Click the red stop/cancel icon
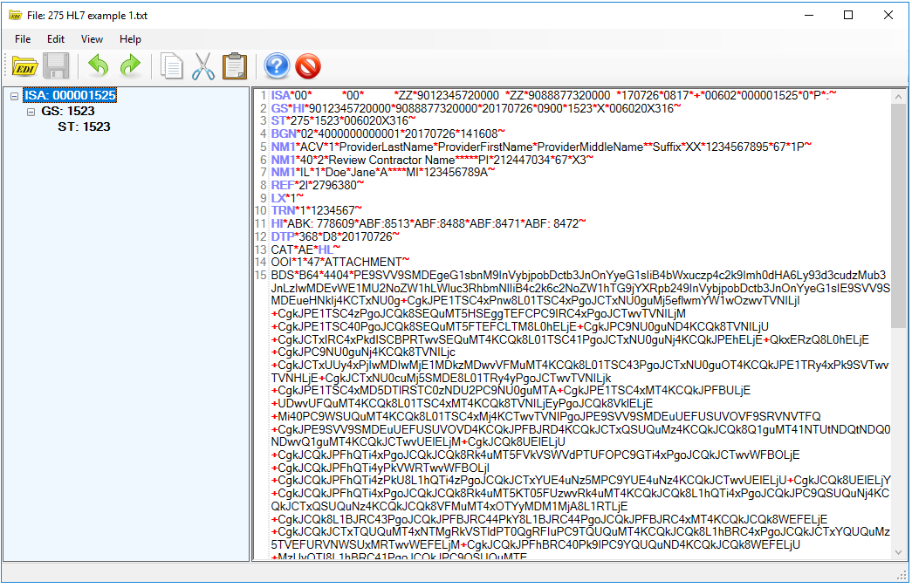The height and width of the screenshot is (588, 912). click(307, 65)
